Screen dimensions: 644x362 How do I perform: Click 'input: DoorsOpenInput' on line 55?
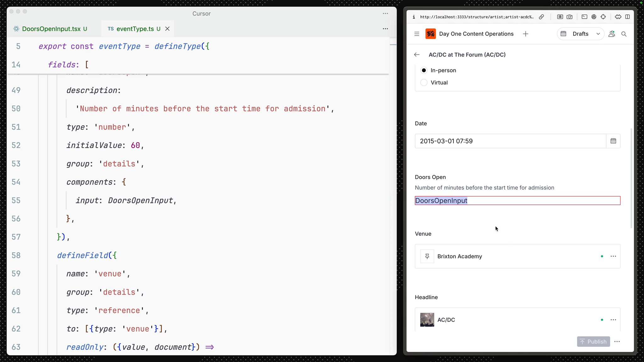click(126, 200)
